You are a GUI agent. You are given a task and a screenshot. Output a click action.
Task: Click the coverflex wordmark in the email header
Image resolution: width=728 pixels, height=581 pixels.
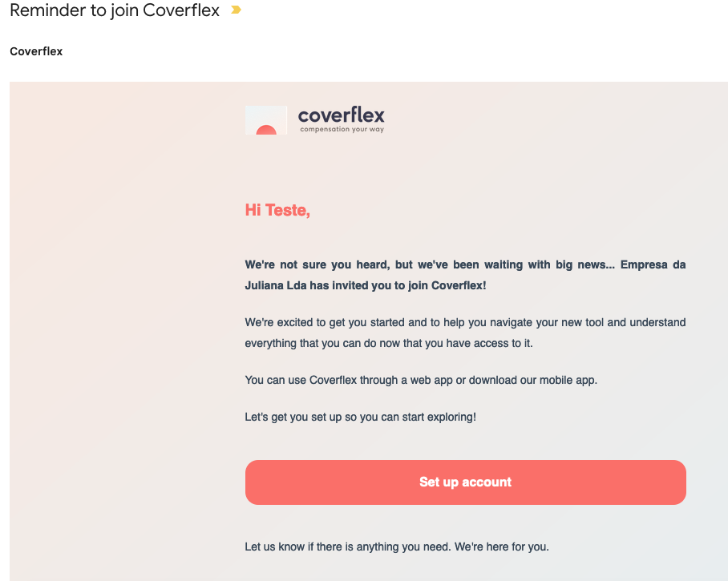[x=342, y=115]
